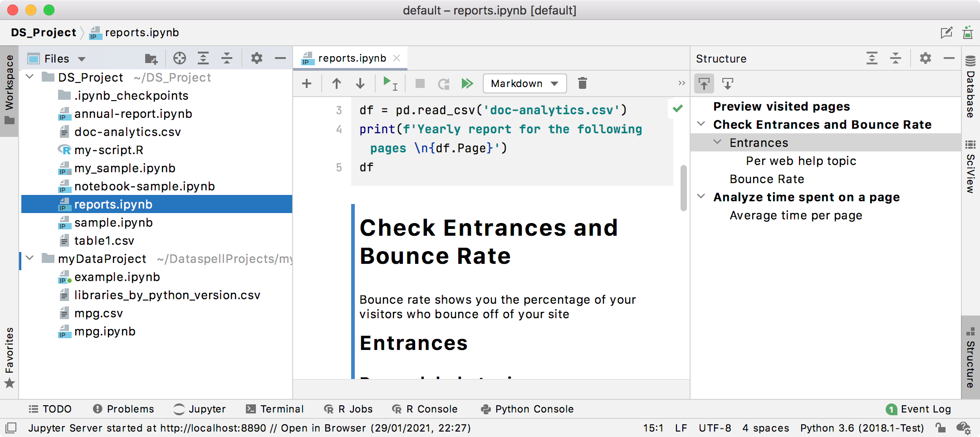Screen dimensions: 980x437
Task: Click the new directory icon in Files panel
Action: point(151,58)
